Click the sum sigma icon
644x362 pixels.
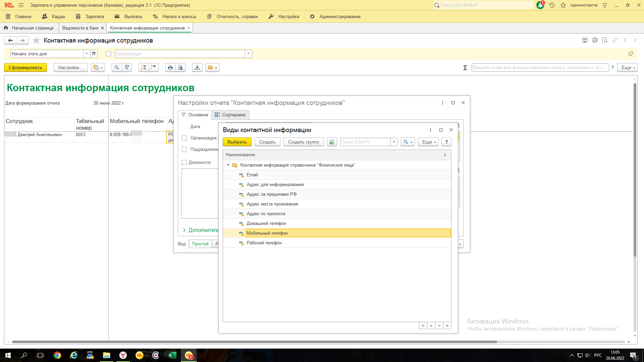click(465, 68)
